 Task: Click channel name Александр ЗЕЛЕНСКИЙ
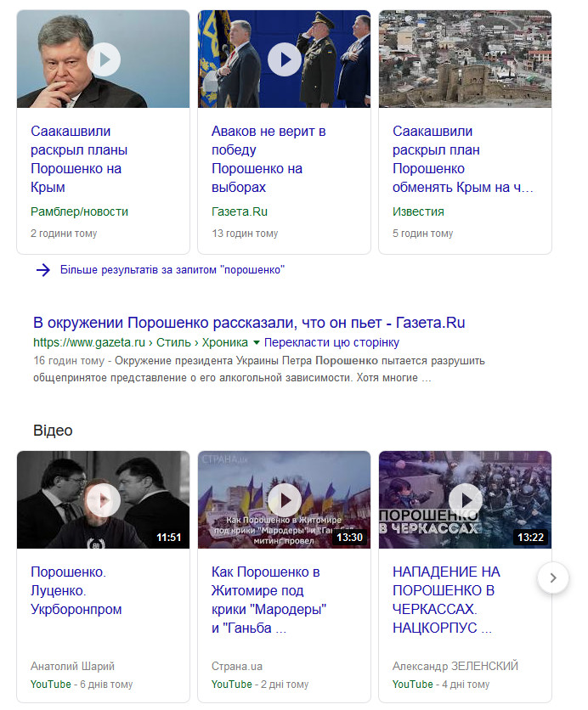tap(455, 666)
